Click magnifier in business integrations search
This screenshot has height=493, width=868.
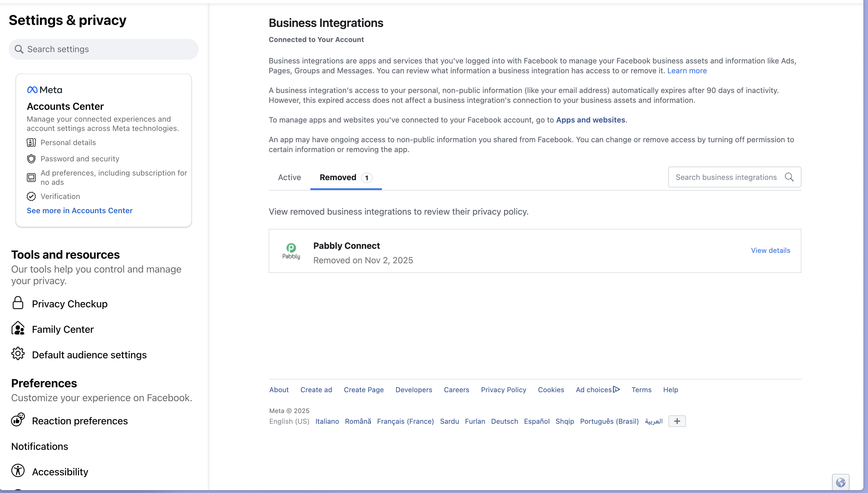coord(789,177)
